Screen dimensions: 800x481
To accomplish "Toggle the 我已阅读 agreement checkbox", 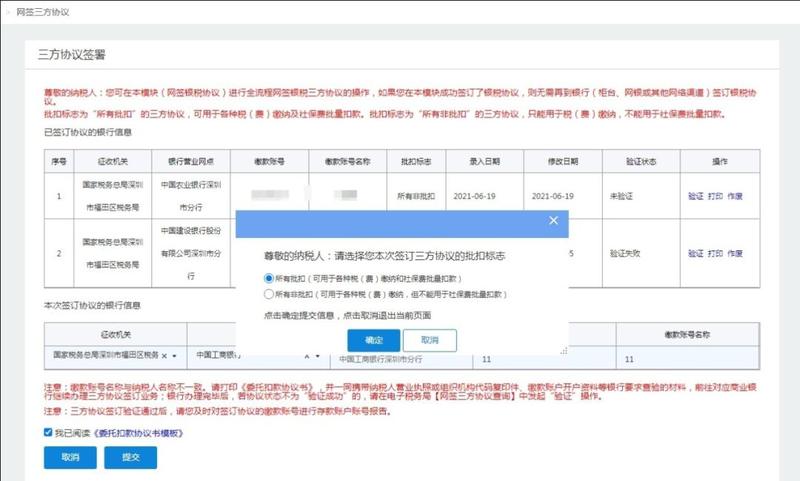I will (48, 433).
